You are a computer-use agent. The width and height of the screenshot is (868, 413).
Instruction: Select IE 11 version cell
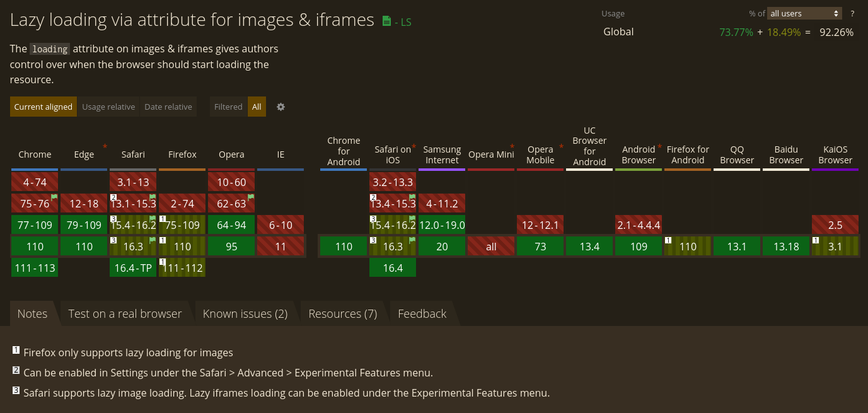point(281,247)
